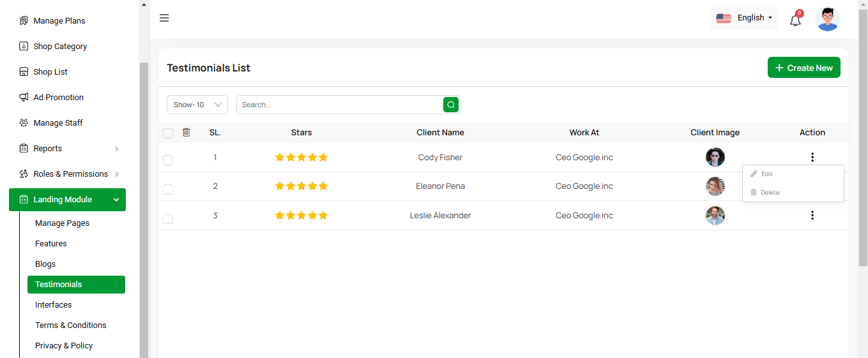Click the user profile avatar

pyautogui.click(x=828, y=19)
